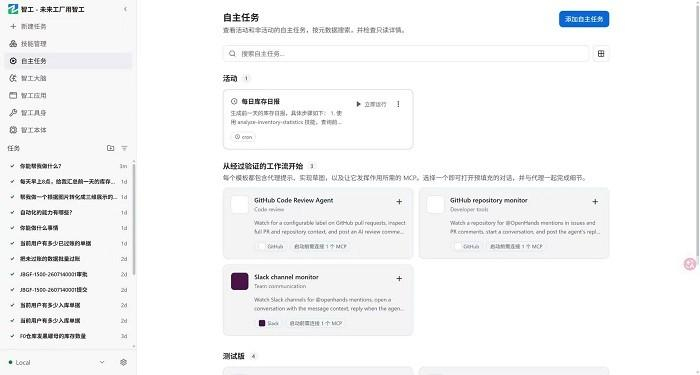700x375 pixels.
Task: Click the GitHub repository monitor logo
Action: [436, 204]
